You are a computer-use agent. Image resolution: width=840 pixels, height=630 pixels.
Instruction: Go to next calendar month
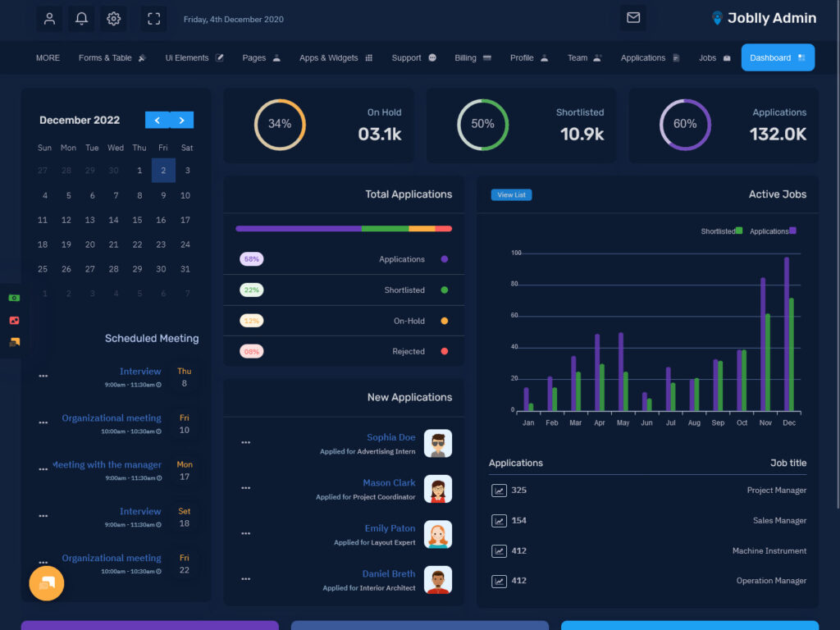tap(181, 120)
